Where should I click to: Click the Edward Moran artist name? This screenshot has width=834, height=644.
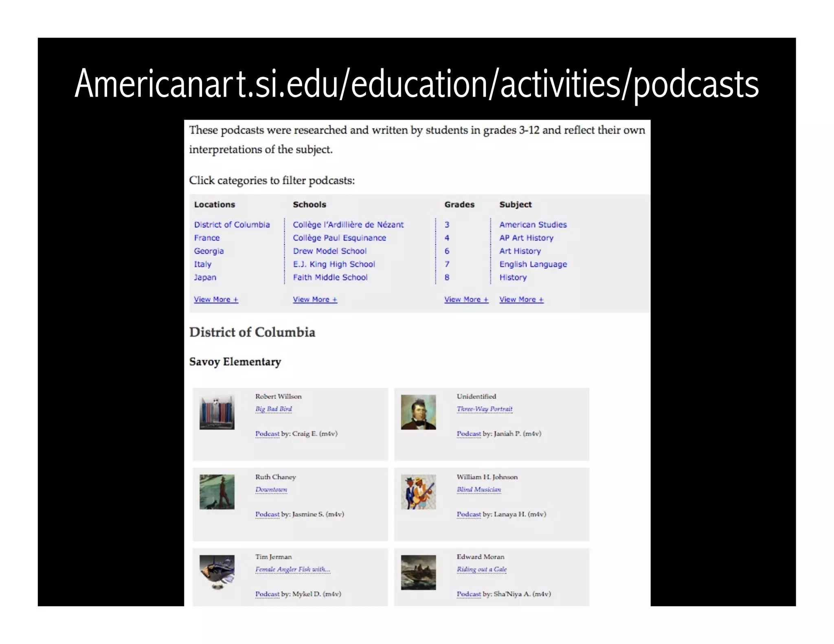tap(481, 557)
